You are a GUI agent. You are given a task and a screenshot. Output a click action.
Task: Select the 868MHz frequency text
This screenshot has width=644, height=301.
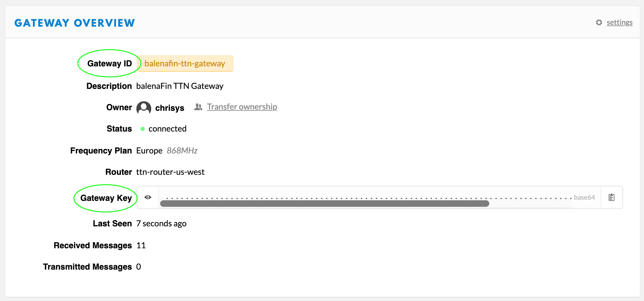[x=182, y=151]
